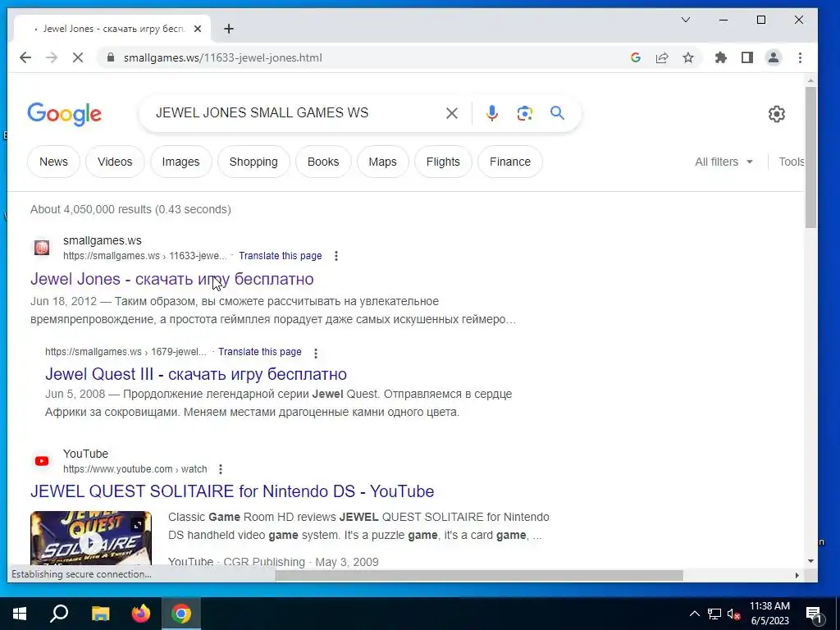This screenshot has width=840, height=630.
Task: Open the network tray icon
Action: pyautogui.click(x=714, y=614)
